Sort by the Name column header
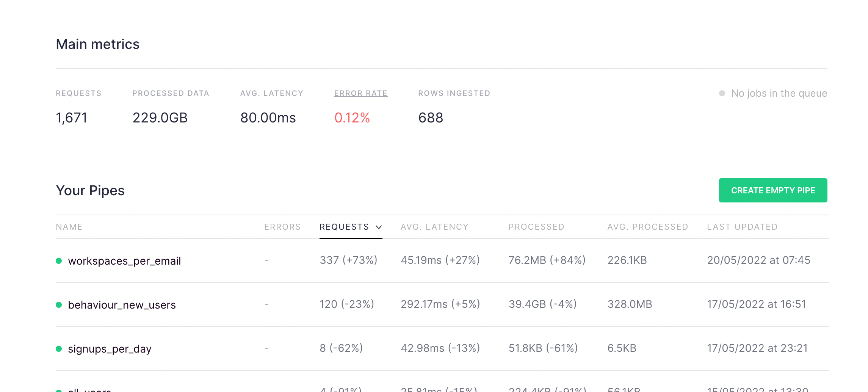The width and height of the screenshot is (868, 392). (x=69, y=227)
